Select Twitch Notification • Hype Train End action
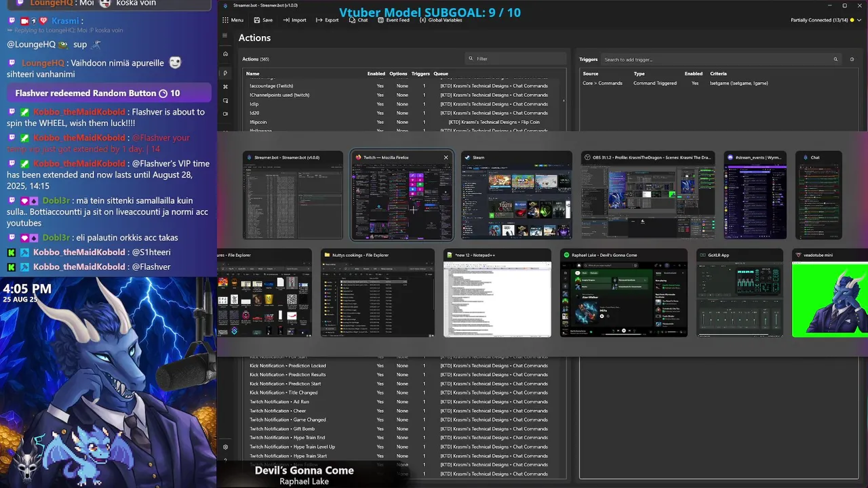Image resolution: width=868 pixels, height=488 pixels. [403, 438]
